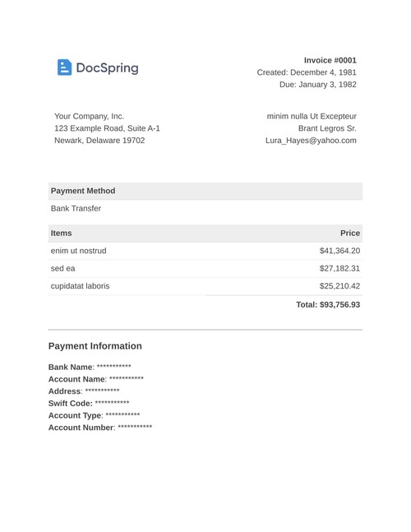
Task: Click the price $27,182.31
Action: tap(339, 268)
